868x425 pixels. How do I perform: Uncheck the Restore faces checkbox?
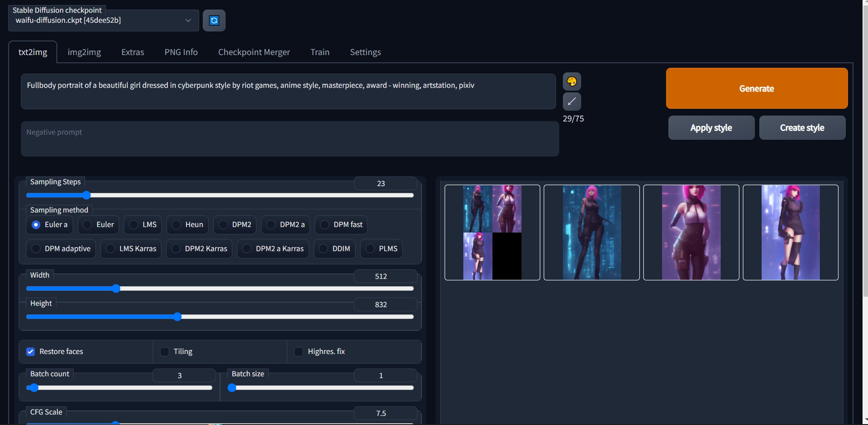[x=30, y=352]
